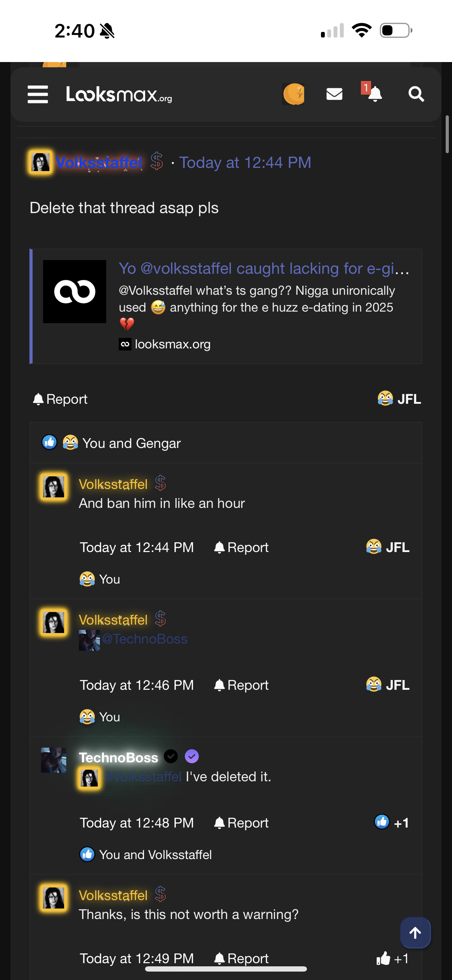Open the messages envelope icon
452x980 pixels.
(x=334, y=94)
